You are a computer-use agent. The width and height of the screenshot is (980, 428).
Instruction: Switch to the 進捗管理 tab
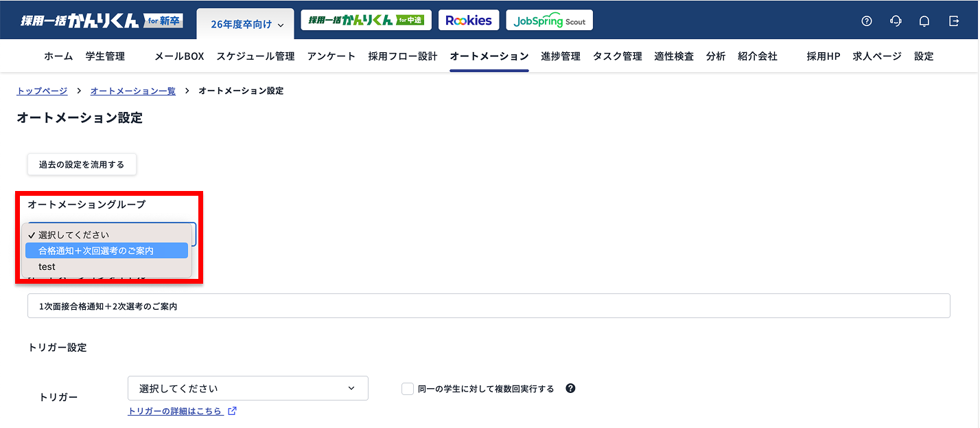560,56
